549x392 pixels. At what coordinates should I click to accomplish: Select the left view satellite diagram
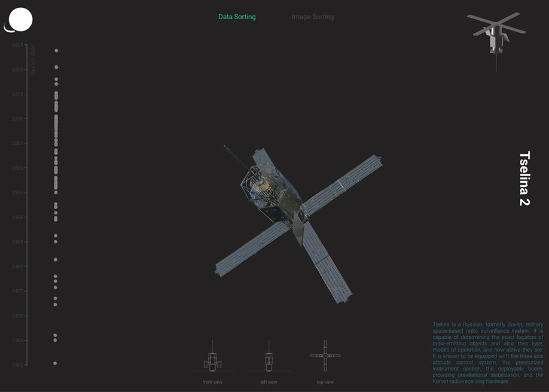pyautogui.click(x=269, y=359)
